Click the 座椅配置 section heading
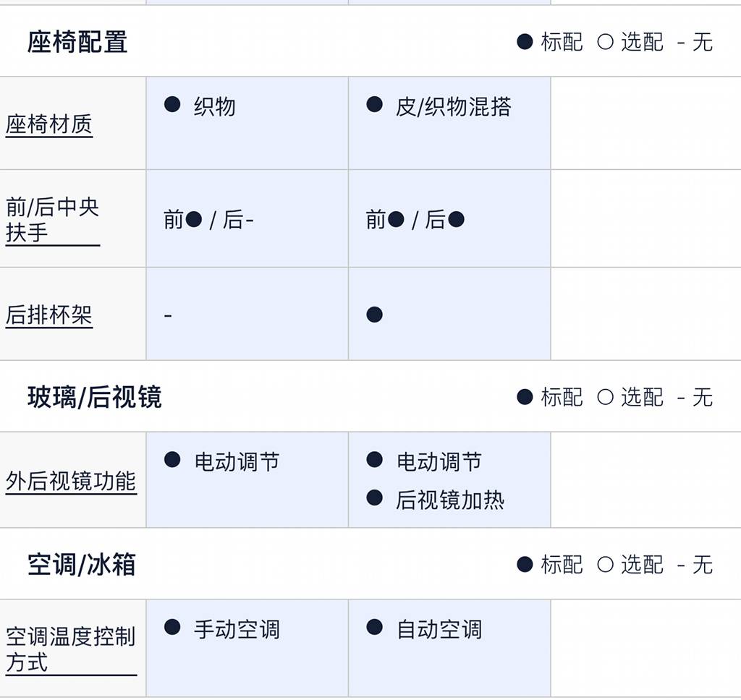741x700 pixels. tap(77, 42)
